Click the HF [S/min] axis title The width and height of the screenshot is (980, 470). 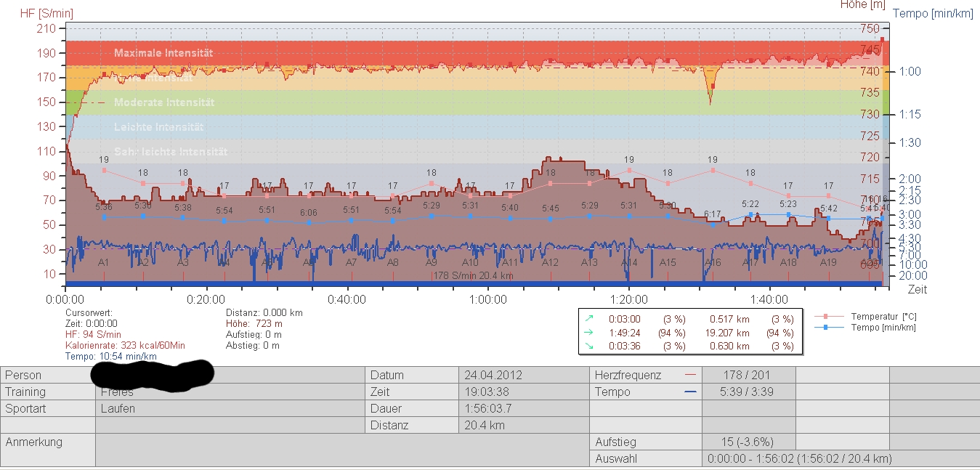pyautogui.click(x=37, y=14)
